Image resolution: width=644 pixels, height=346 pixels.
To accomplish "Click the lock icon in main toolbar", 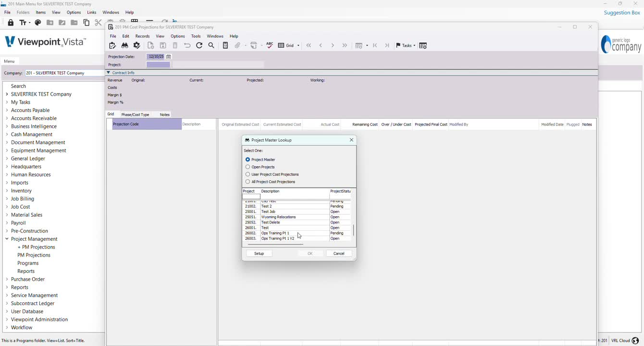I will pyautogui.click(x=11, y=23).
